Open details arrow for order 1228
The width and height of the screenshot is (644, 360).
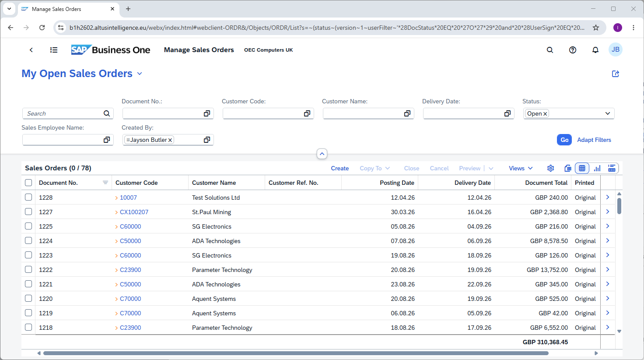pos(608,197)
